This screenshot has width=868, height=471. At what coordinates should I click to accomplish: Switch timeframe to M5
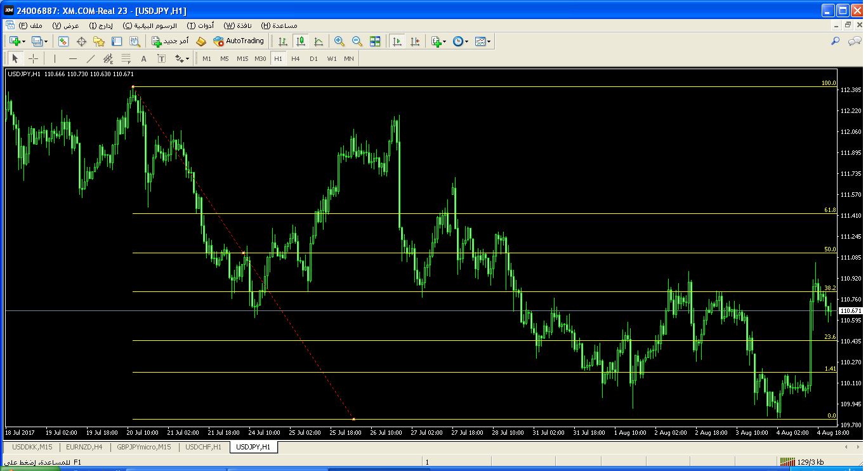(x=225, y=58)
